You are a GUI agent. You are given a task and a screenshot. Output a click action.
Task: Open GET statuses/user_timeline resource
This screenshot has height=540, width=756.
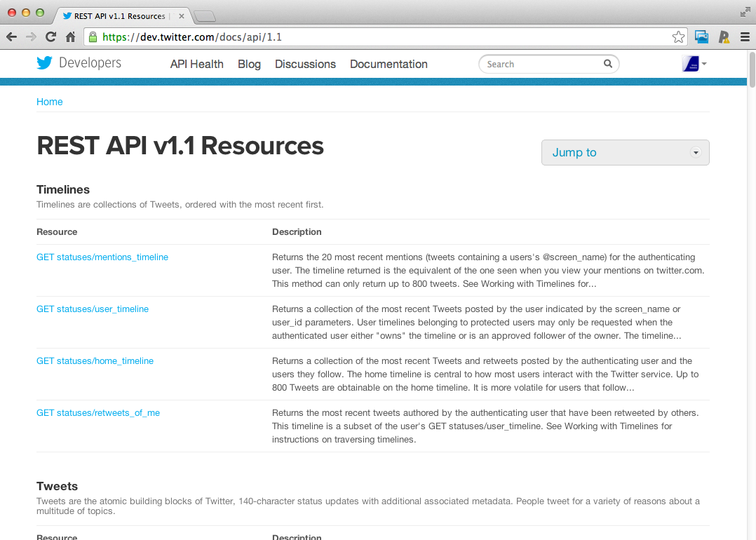[93, 309]
